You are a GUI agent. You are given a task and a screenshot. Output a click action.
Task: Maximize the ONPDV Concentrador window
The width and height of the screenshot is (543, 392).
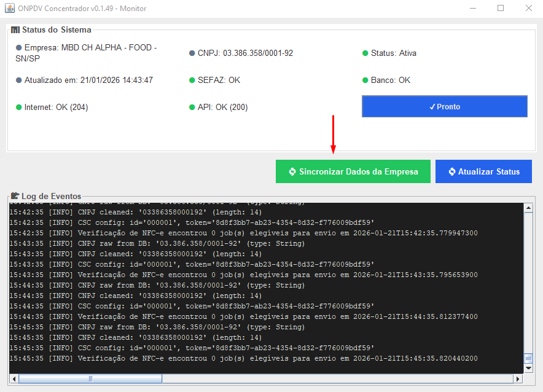pos(501,9)
